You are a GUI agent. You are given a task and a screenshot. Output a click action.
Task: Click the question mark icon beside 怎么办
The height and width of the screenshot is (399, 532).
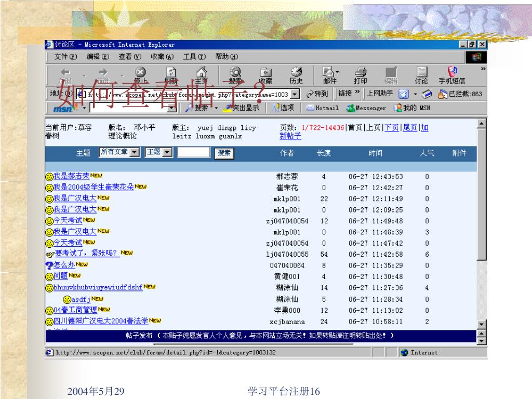(x=49, y=265)
